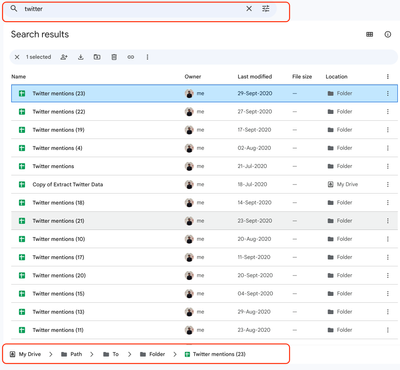Go to Folder in breadcrumb path
The height and width of the screenshot is (370, 400).
click(152, 354)
